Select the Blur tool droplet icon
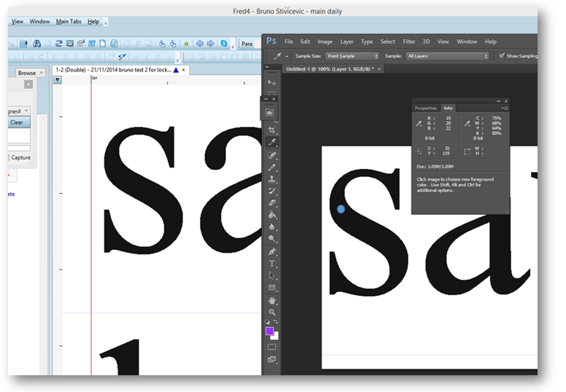This screenshot has height=392, width=566. tap(272, 227)
